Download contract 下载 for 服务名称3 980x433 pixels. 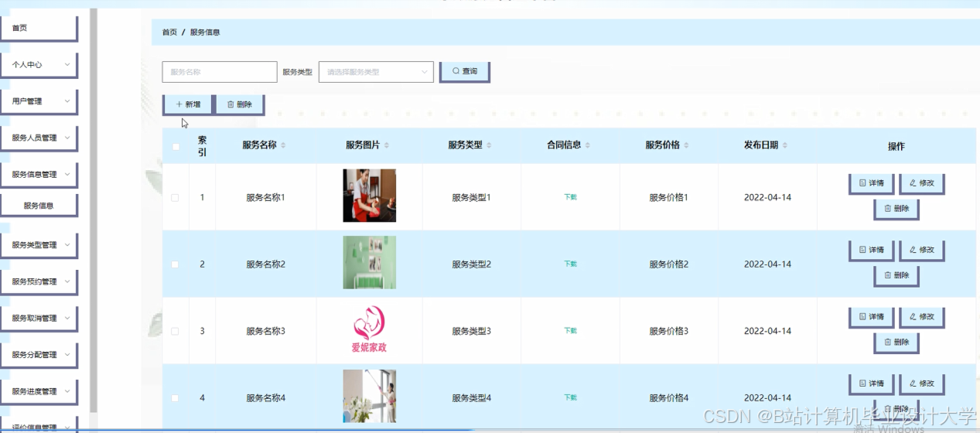[571, 330]
